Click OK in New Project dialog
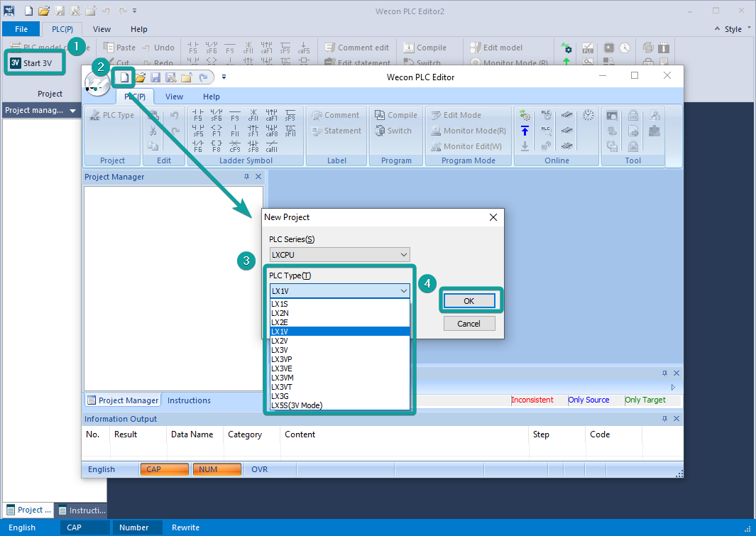Viewport: 756px width, 536px height. pyautogui.click(x=469, y=301)
